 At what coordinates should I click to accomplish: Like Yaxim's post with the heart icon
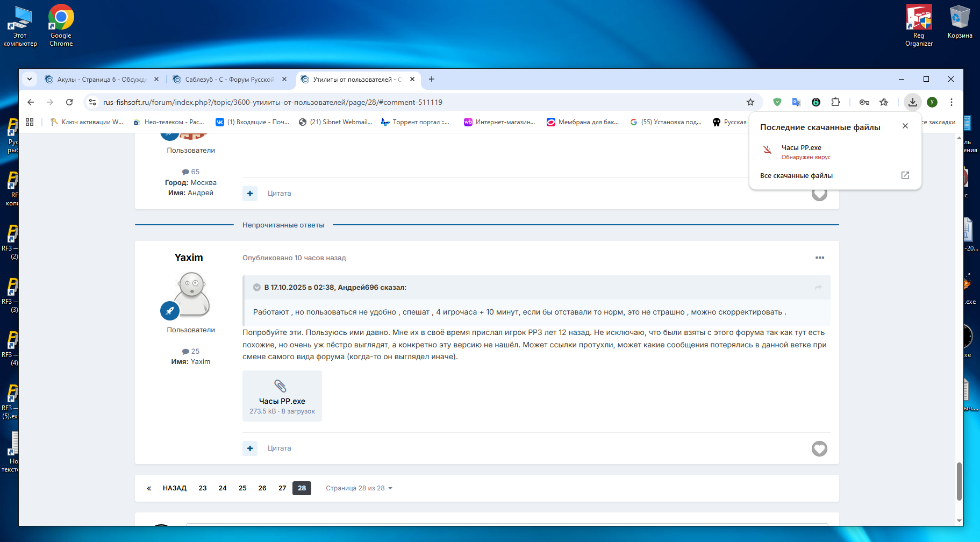coord(819,448)
